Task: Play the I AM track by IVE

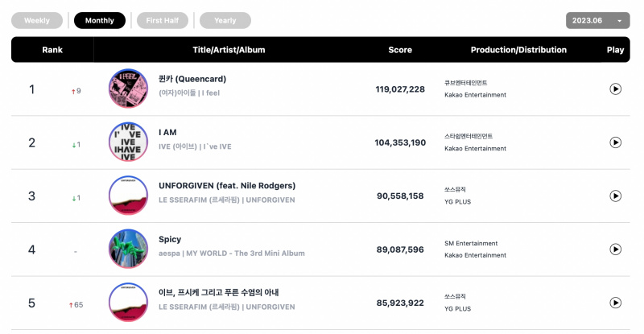Action: (615, 142)
